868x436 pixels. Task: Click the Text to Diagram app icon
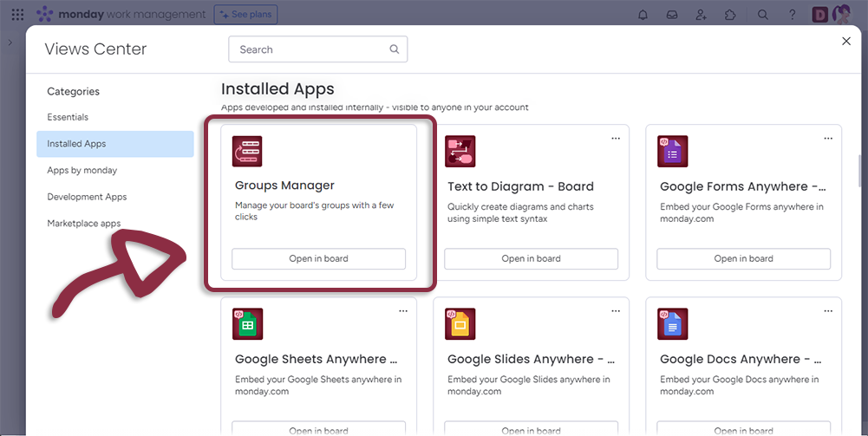pos(460,152)
